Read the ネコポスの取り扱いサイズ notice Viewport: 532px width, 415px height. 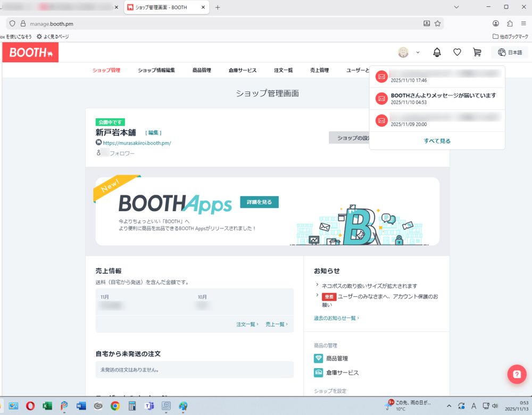tap(370, 286)
